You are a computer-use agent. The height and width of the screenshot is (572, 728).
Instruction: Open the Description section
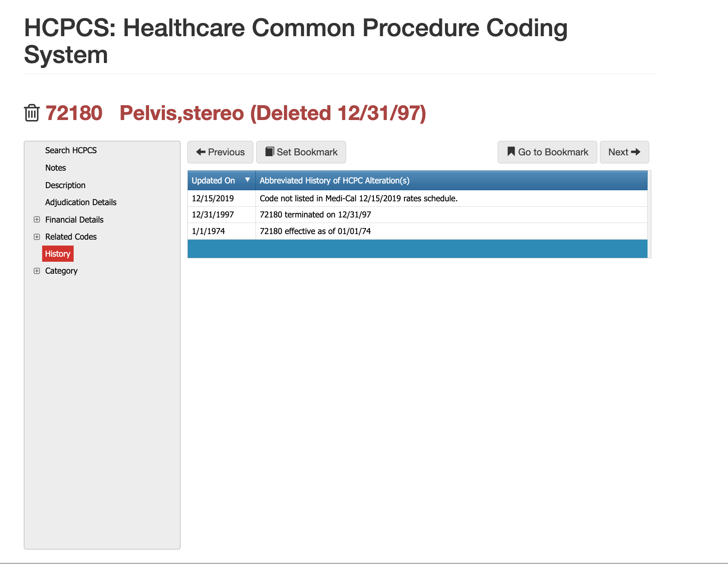65,185
